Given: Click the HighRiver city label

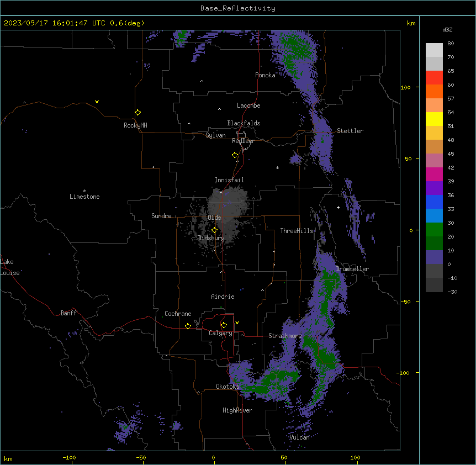Looking at the screenshot, I should (x=237, y=410).
